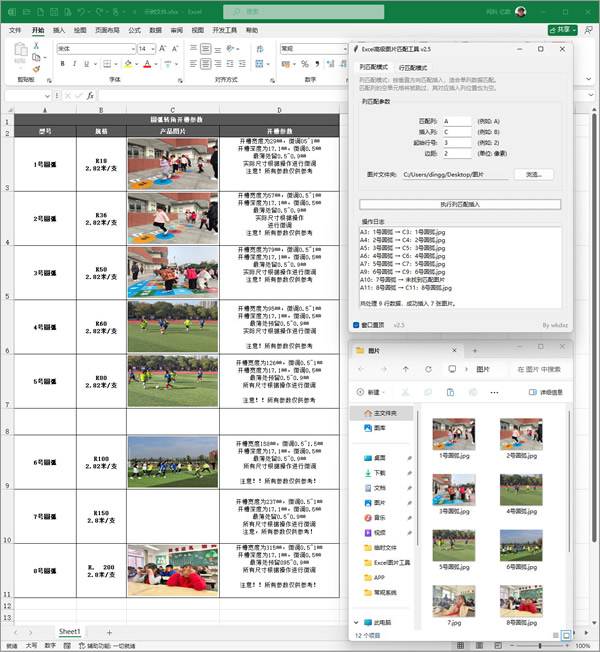Toggle bold formatting in Excel ribbon
Screen dimensions: 600x652
tap(62, 64)
